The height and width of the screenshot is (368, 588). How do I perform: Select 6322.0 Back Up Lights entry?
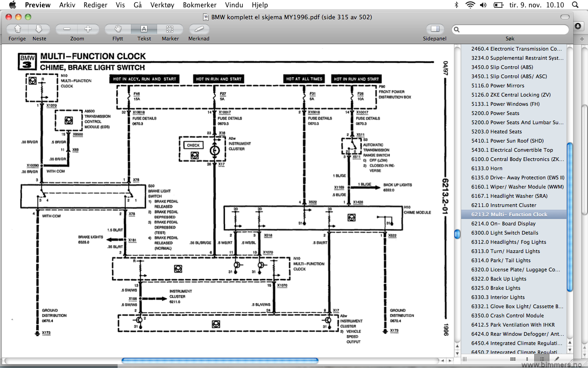click(x=514, y=279)
